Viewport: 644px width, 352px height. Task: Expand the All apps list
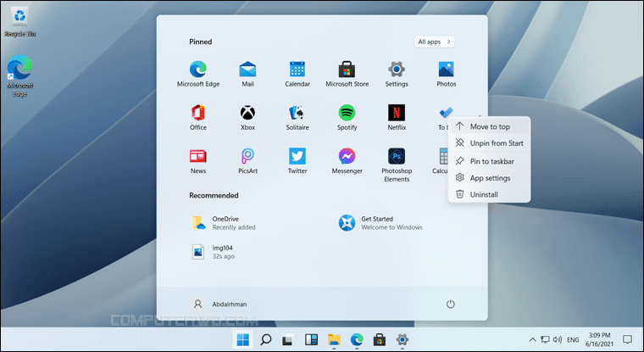point(434,42)
